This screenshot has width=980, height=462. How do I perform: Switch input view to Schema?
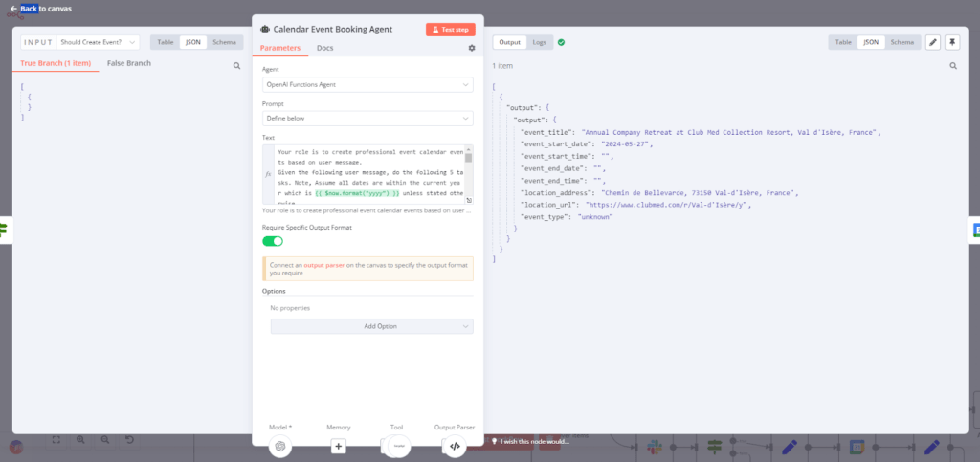pos(224,42)
